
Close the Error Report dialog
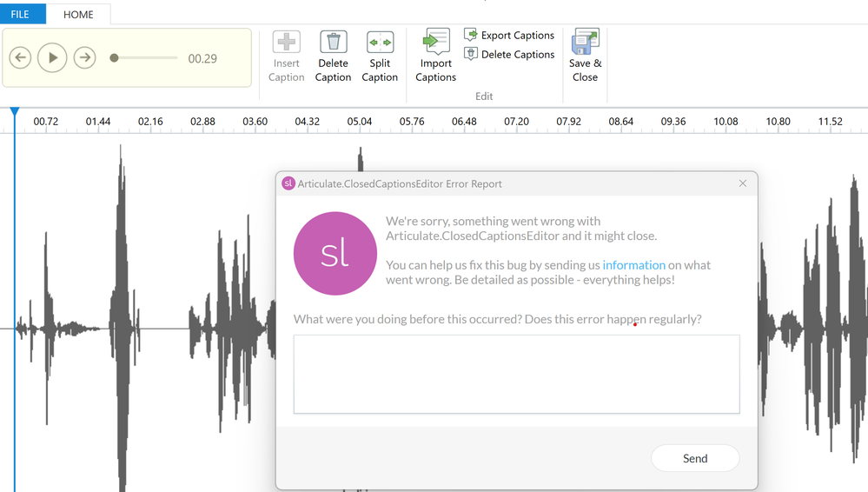(x=743, y=183)
